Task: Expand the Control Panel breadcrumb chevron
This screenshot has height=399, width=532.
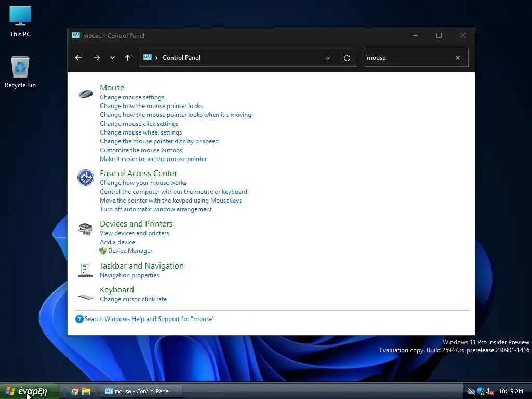Action: coord(156,58)
